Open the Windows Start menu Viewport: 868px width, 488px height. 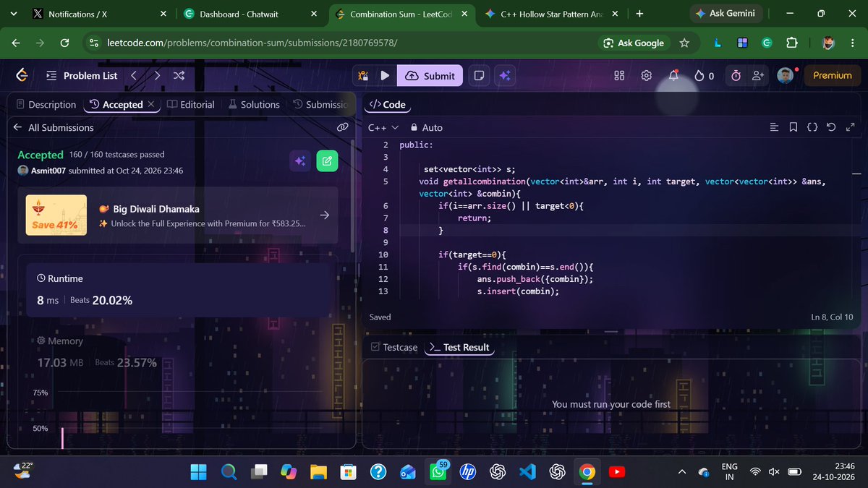click(197, 472)
